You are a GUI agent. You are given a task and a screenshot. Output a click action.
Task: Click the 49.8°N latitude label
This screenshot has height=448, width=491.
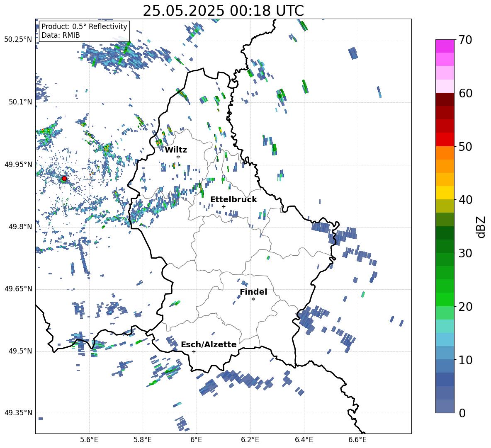click(x=20, y=227)
